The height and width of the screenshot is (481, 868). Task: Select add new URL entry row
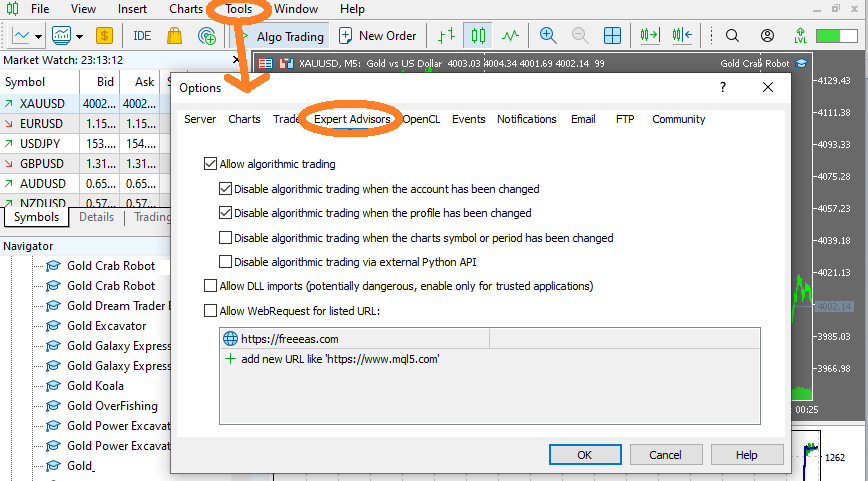[x=340, y=359]
